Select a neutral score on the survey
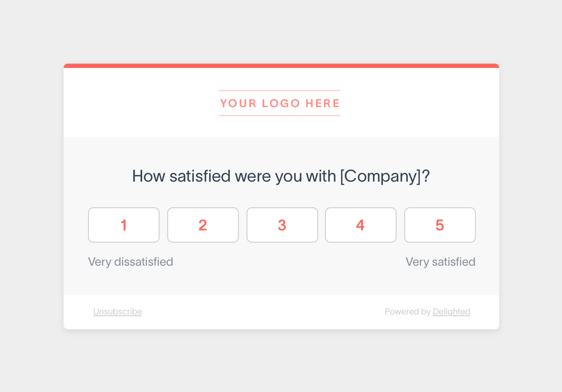 pos(282,225)
